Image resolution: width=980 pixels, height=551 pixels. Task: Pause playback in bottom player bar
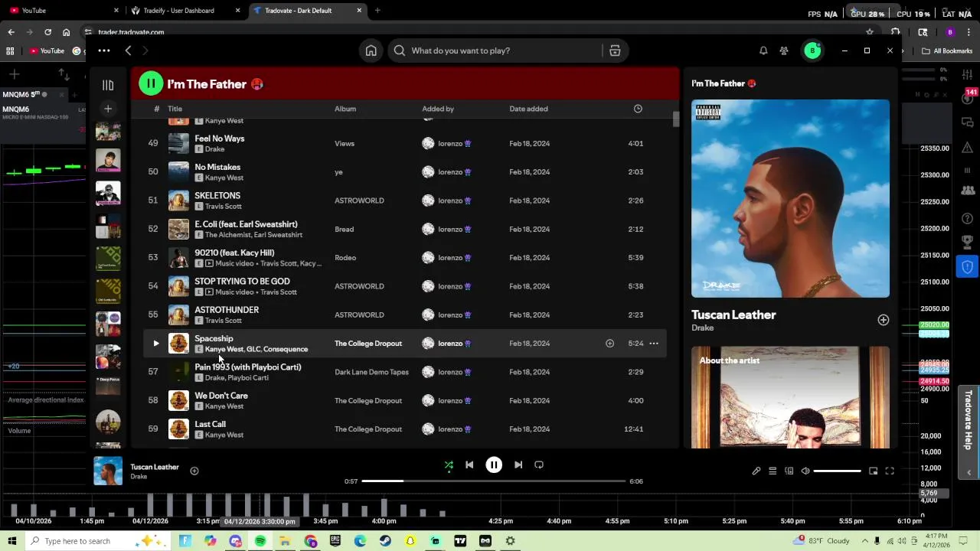(494, 465)
